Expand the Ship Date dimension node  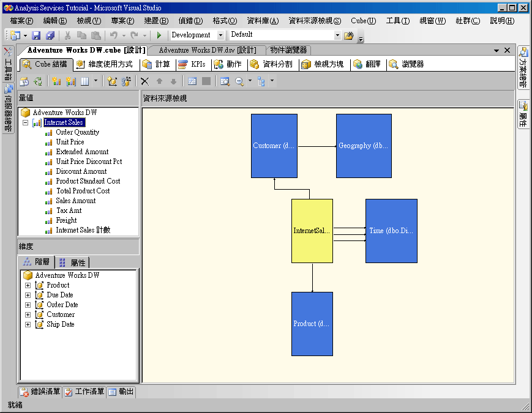(x=28, y=325)
